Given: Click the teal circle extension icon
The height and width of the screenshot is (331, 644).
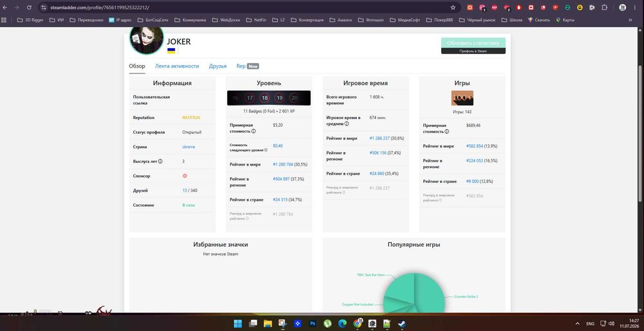Looking at the screenshot, I should (x=567, y=7).
